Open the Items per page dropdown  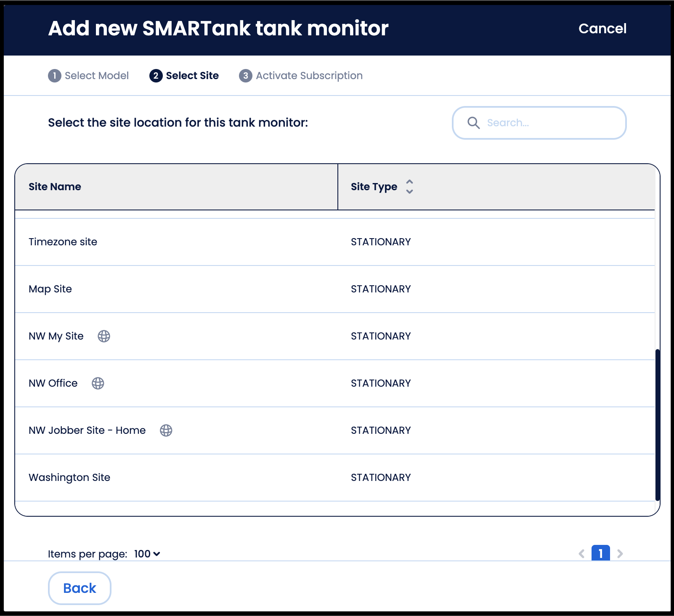coord(147,554)
